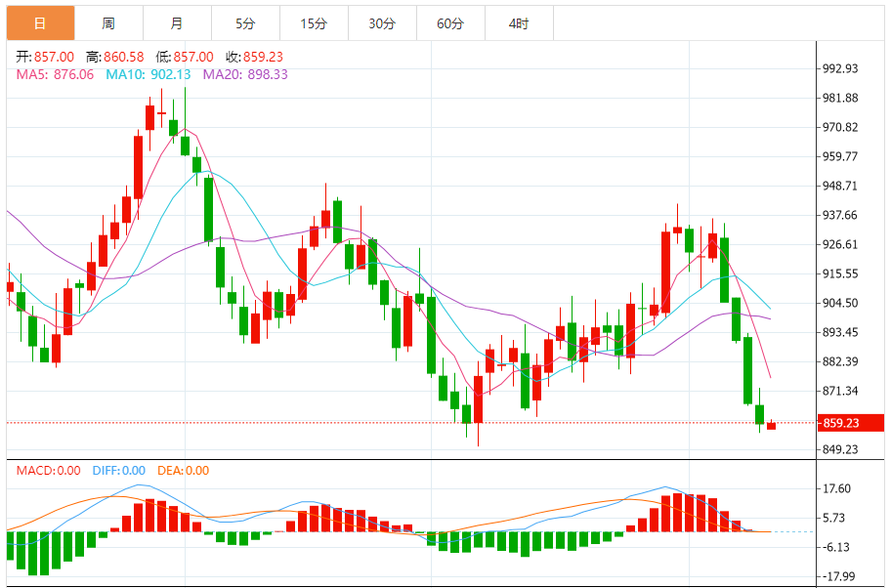The image size is (891, 588).
Task: Click the 926.61 price axis label
Action: tap(840, 245)
